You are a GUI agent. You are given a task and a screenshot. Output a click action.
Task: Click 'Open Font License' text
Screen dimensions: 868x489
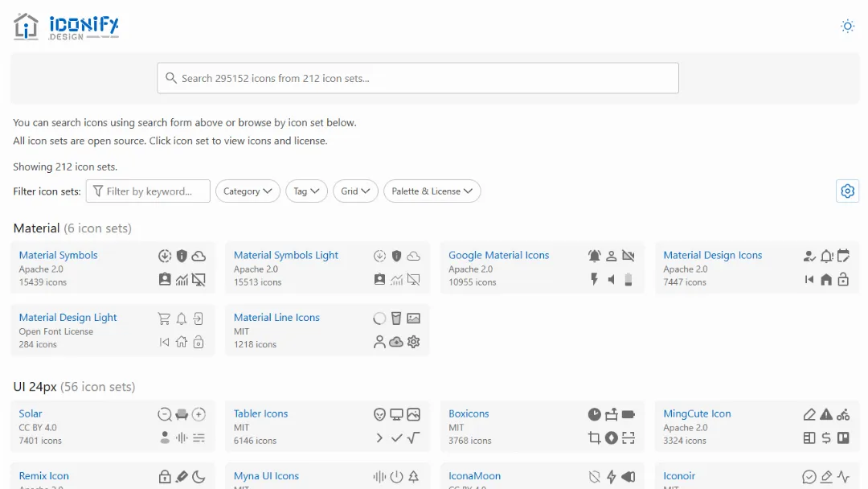56,331
